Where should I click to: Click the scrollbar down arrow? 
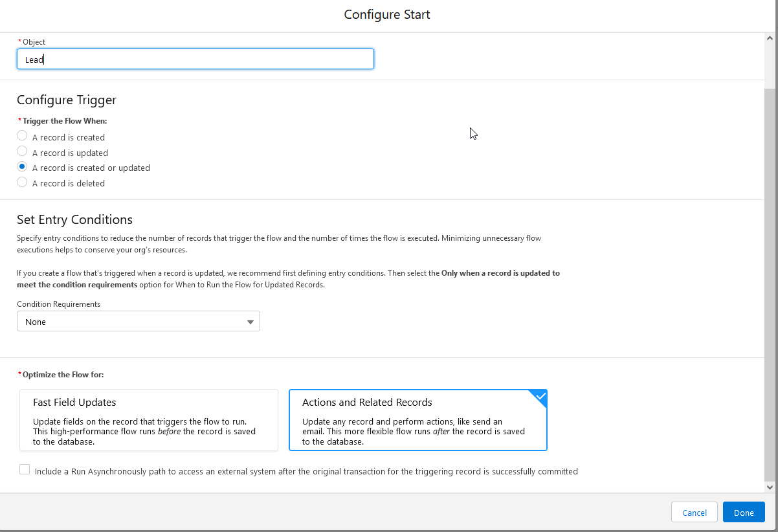click(x=770, y=487)
